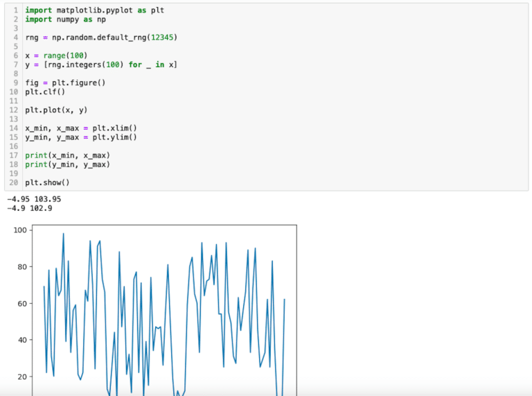Click the y-axis tick label 20
This screenshot has height=396, width=532.
pos(21,377)
